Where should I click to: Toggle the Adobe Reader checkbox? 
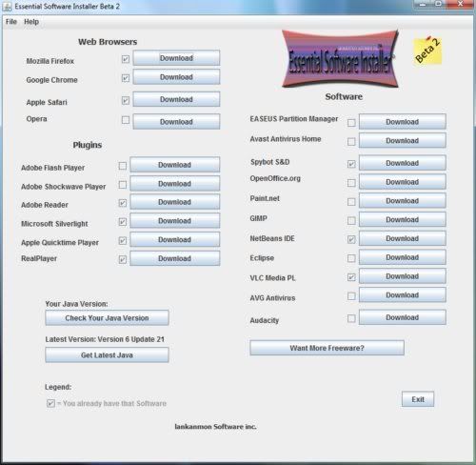pos(123,203)
